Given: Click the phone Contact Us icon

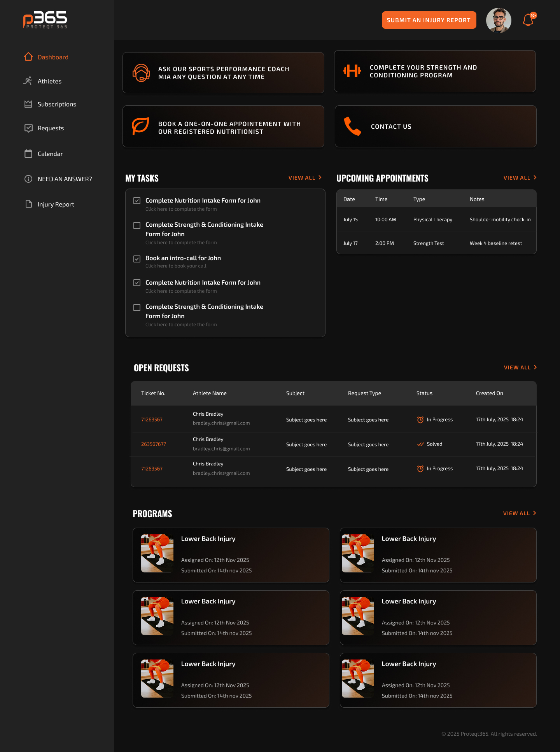Looking at the screenshot, I should click(352, 126).
